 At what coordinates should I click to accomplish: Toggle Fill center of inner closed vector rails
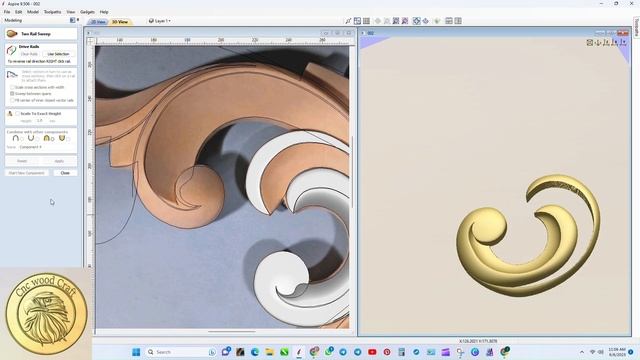(12, 100)
